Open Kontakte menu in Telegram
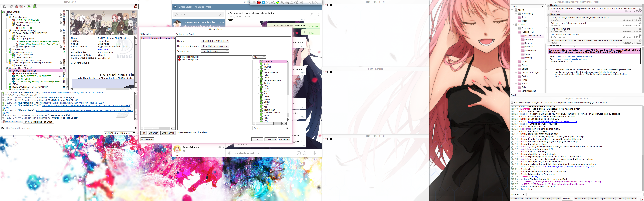Image resolution: width=644 pixels, height=201 pixels. coord(199,7)
